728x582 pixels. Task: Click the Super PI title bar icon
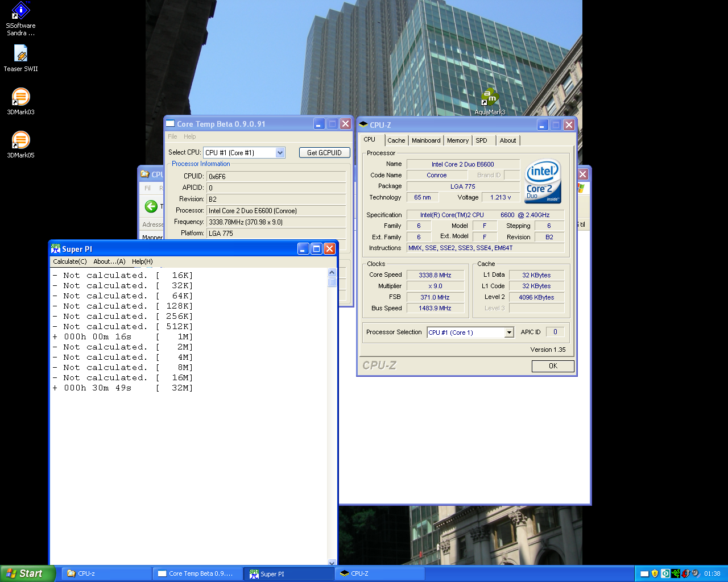(55, 249)
